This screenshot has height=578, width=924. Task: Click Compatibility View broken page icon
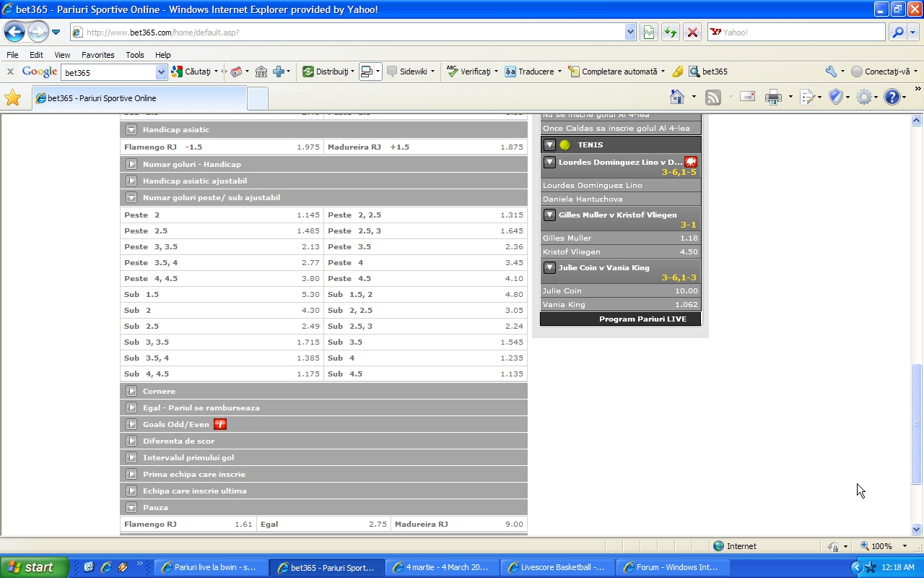648,32
